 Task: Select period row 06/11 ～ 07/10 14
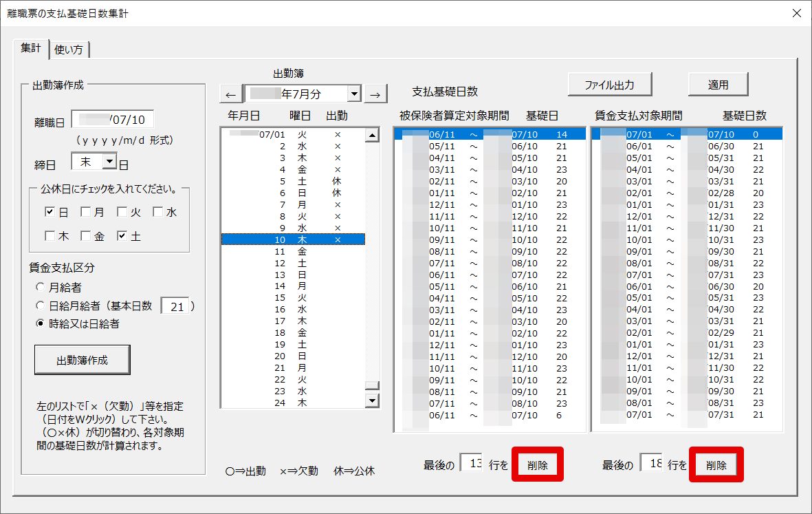(490, 135)
